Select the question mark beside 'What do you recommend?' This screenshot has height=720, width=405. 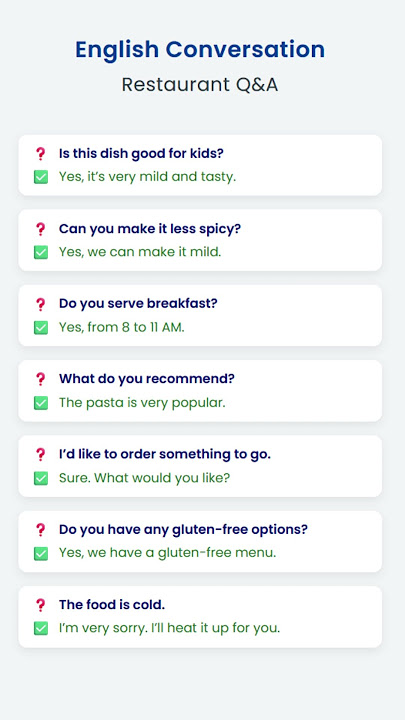coord(41,379)
